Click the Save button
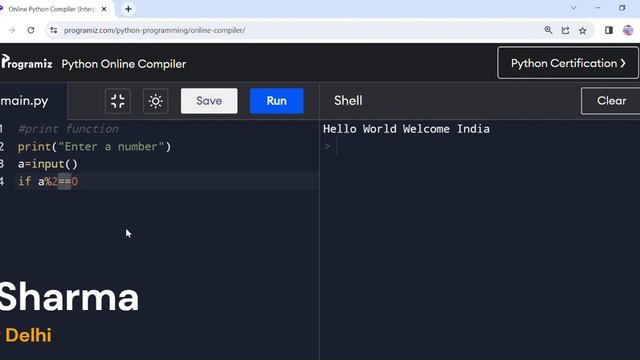 pos(209,101)
